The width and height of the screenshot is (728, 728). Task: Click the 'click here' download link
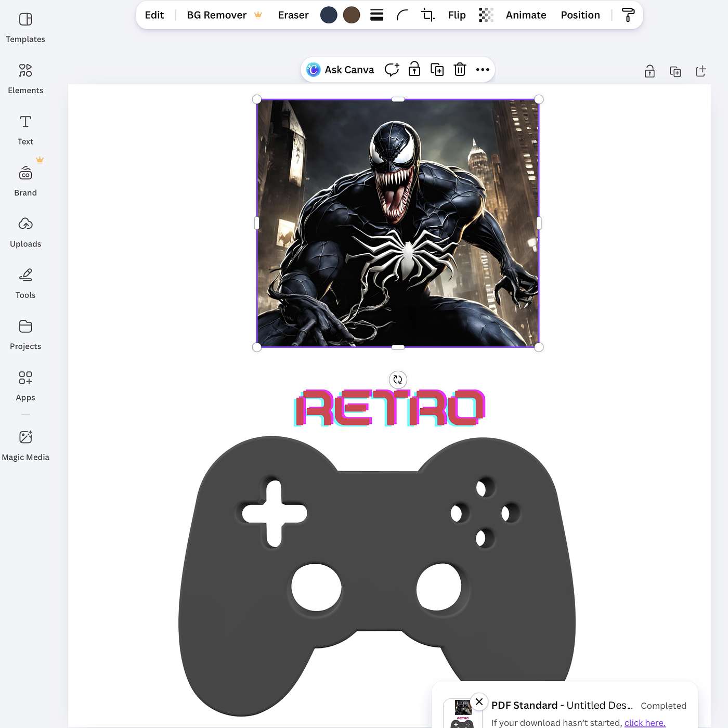pos(645,723)
